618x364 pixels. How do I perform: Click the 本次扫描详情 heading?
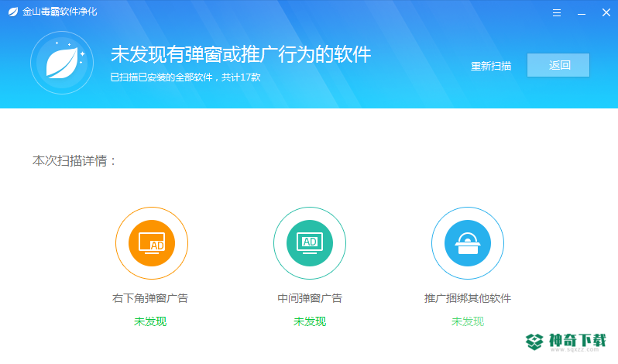coord(74,161)
